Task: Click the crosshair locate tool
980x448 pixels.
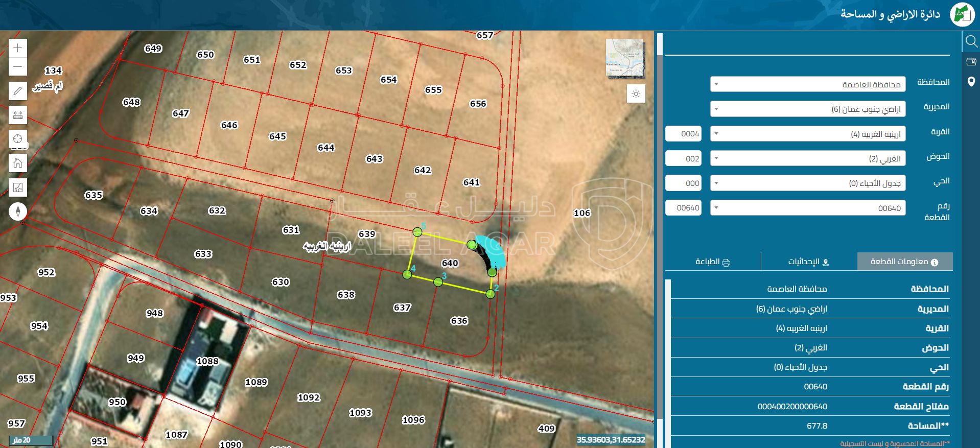Action: click(x=18, y=138)
